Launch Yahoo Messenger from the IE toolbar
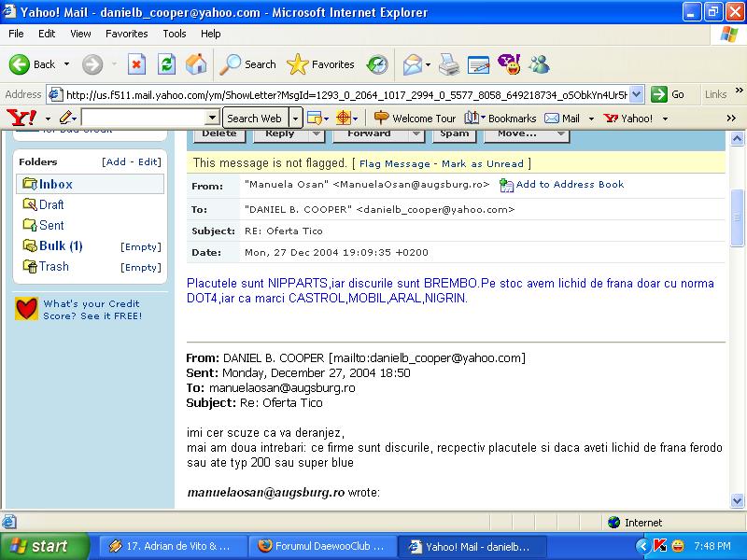The image size is (747, 560). 509,64
